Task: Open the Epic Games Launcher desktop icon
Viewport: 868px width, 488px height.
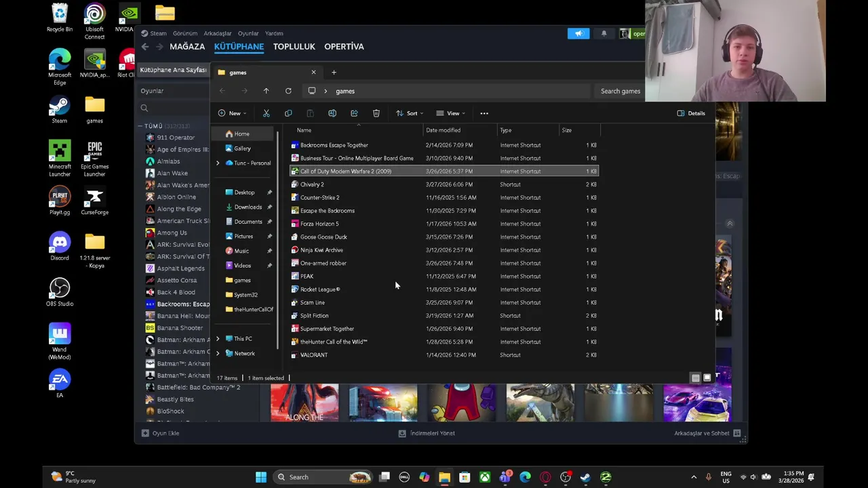Action: [94, 159]
